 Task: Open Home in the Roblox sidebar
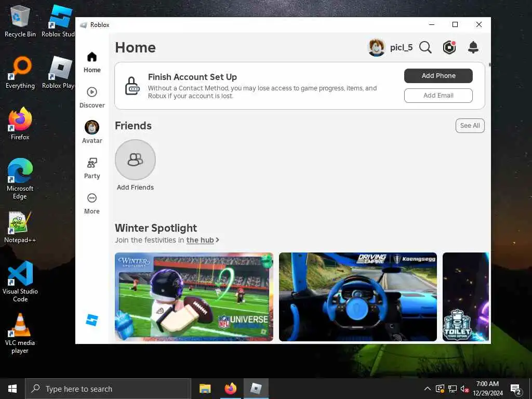pyautogui.click(x=92, y=62)
